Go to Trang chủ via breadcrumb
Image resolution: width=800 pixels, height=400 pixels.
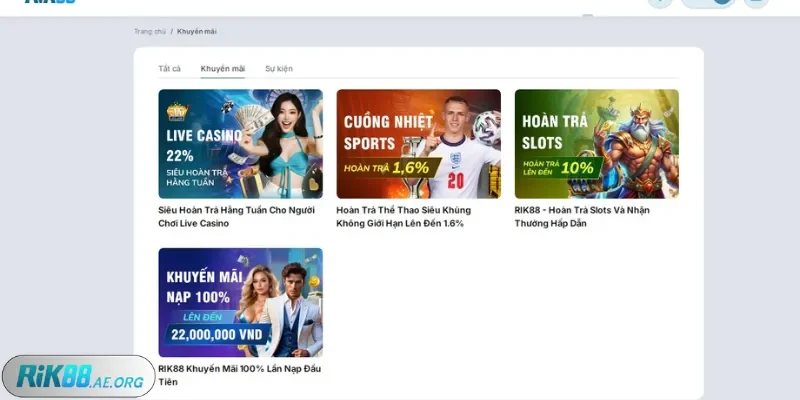pyautogui.click(x=150, y=31)
